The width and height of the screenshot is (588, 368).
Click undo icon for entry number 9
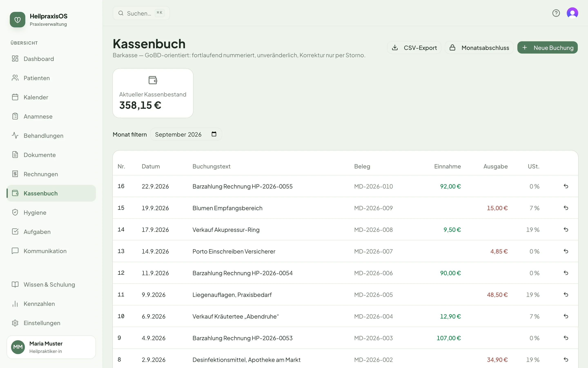tap(566, 338)
